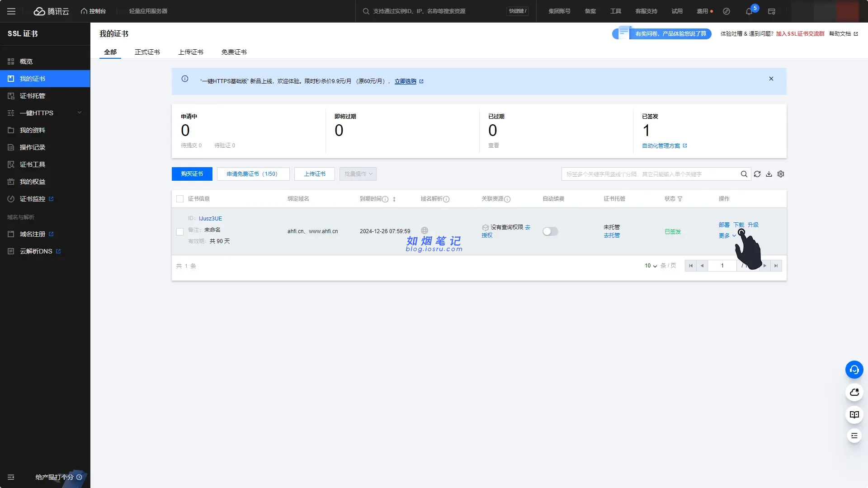
Task: Refresh the certificate list
Action: 757,174
